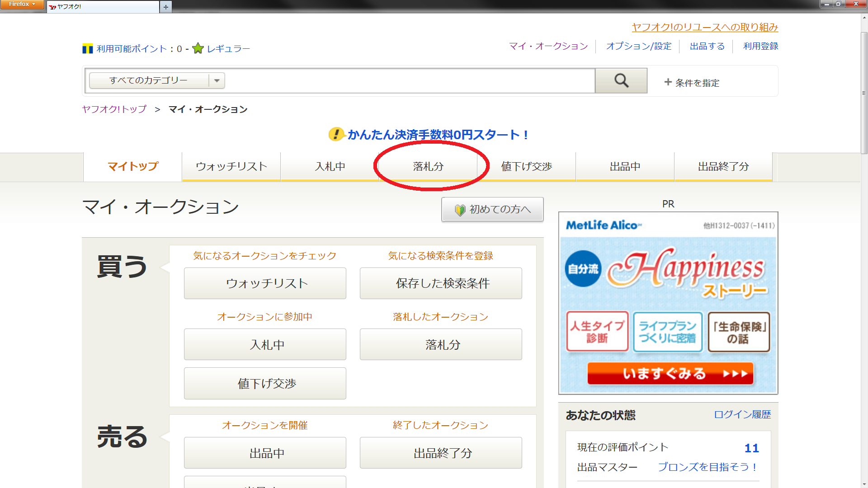Click the 利用可能ポイント link
Image resolution: width=868 pixels, height=488 pixels.
click(x=132, y=49)
